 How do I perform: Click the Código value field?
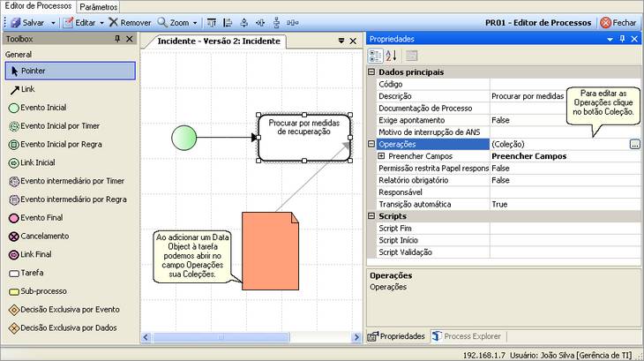(x=565, y=84)
